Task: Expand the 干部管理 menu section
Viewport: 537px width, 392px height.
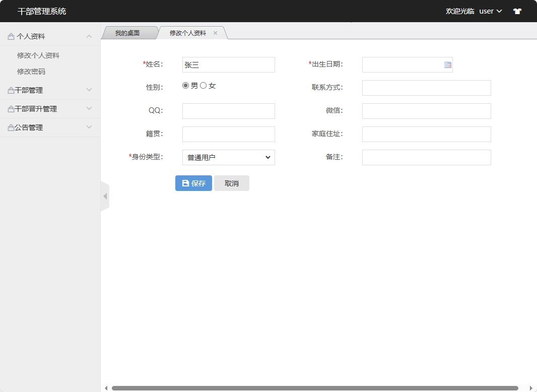Action: coord(50,90)
